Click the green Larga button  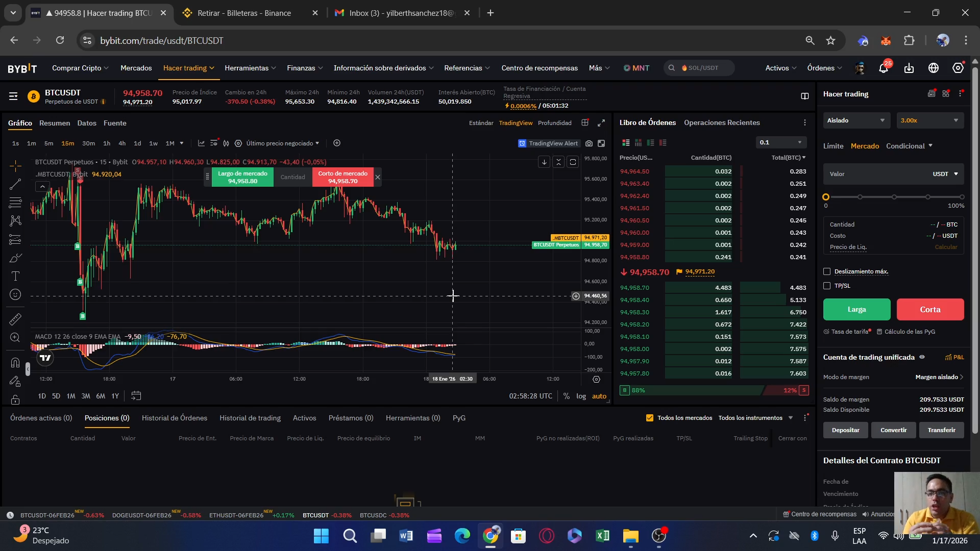pyautogui.click(x=856, y=310)
